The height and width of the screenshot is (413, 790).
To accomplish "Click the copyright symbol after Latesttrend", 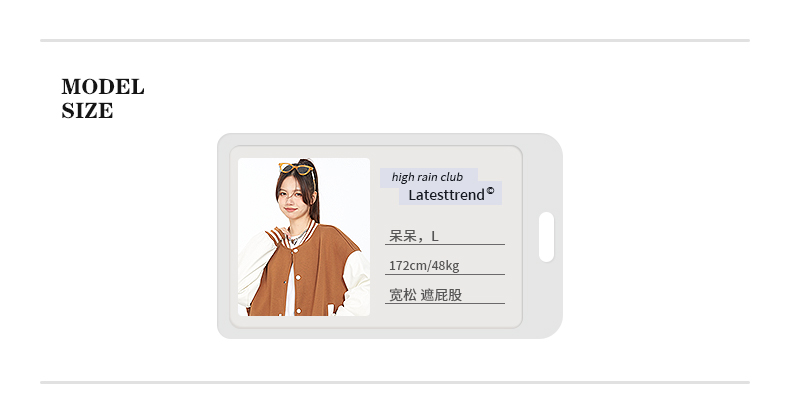I will [490, 190].
